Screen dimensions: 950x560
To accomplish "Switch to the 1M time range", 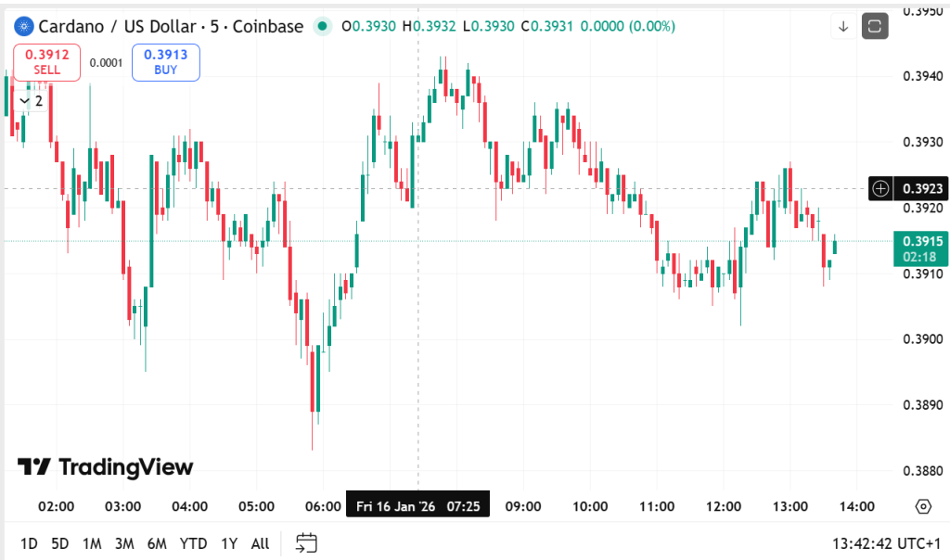I will (x=92, y=543).
